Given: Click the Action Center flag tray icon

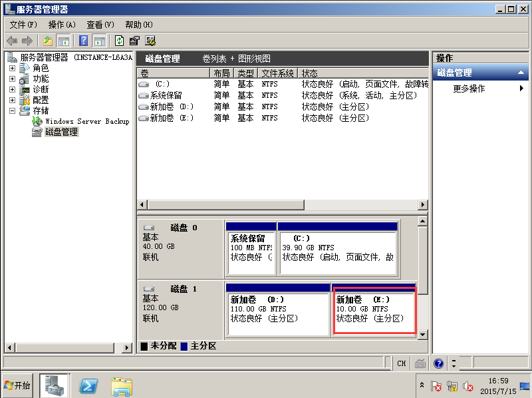Looking at the screenshot, I should [x=436, y=386].
